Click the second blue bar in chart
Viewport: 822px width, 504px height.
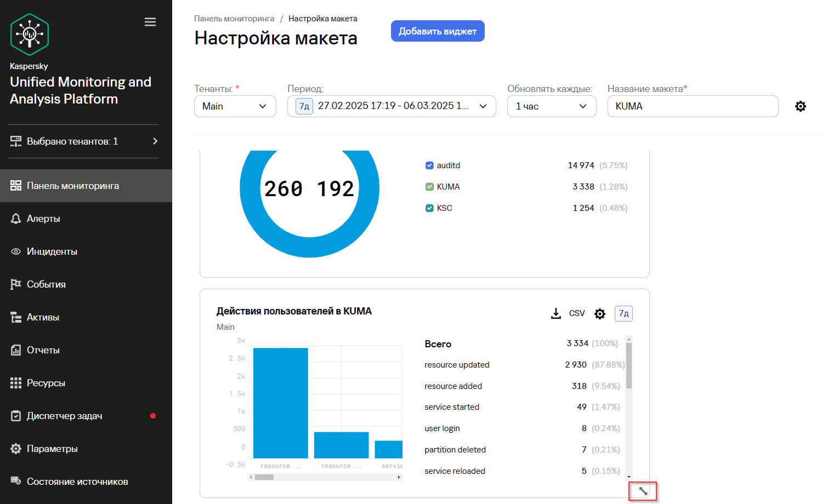coord(342,445)
